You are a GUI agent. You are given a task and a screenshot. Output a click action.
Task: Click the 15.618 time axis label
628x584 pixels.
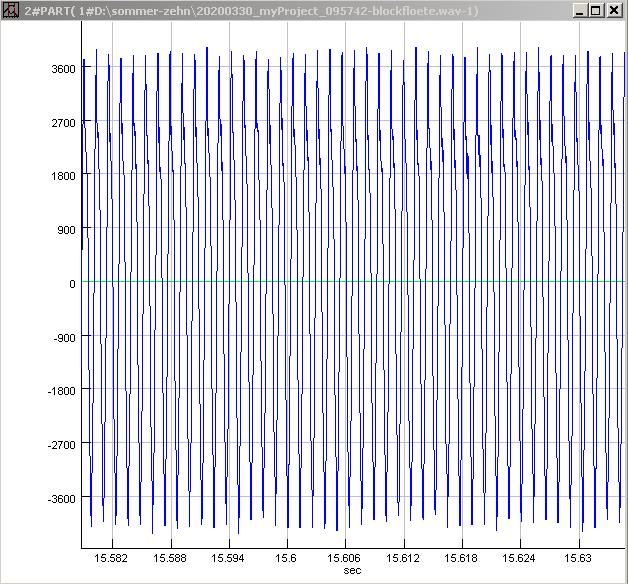coord(461,558)
